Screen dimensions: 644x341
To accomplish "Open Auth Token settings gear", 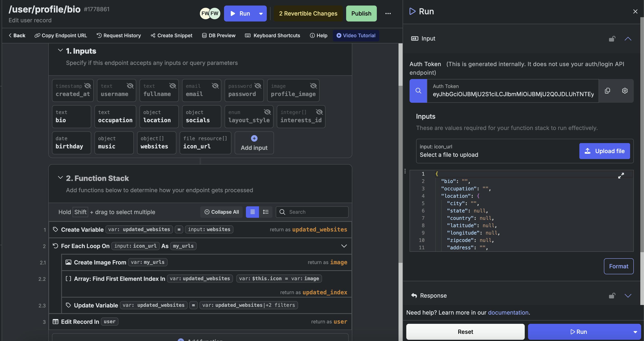I will [x=625, y=91].
